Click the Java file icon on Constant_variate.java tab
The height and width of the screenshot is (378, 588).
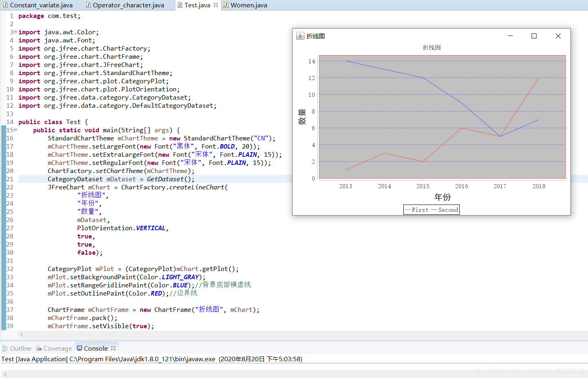click(5, 5)
